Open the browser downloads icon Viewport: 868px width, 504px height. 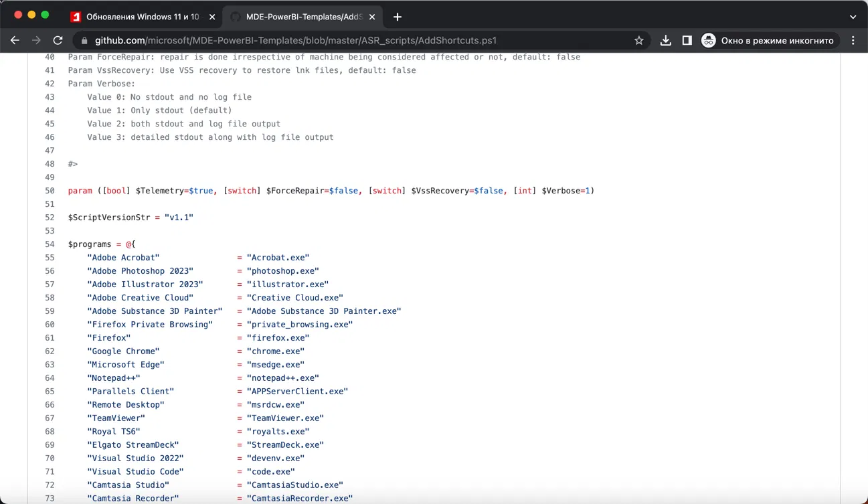pos(665,41)
